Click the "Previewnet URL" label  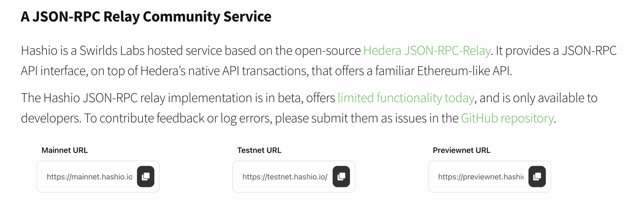click(461, 150)
